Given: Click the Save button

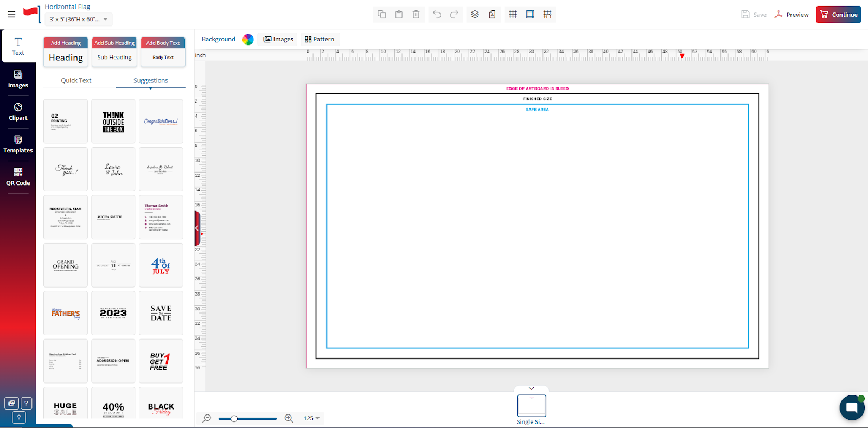Looking at the screenshot, I should tap(754, 15).
